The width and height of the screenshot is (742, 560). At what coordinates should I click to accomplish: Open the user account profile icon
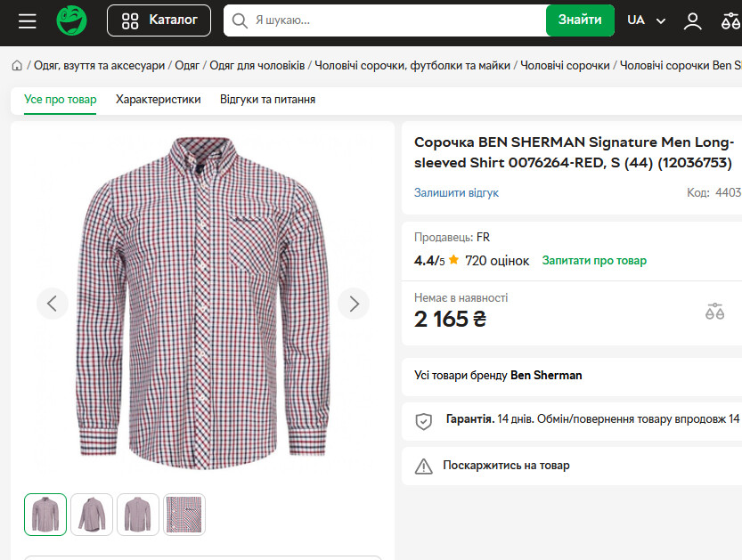click(x=692, y=20)
